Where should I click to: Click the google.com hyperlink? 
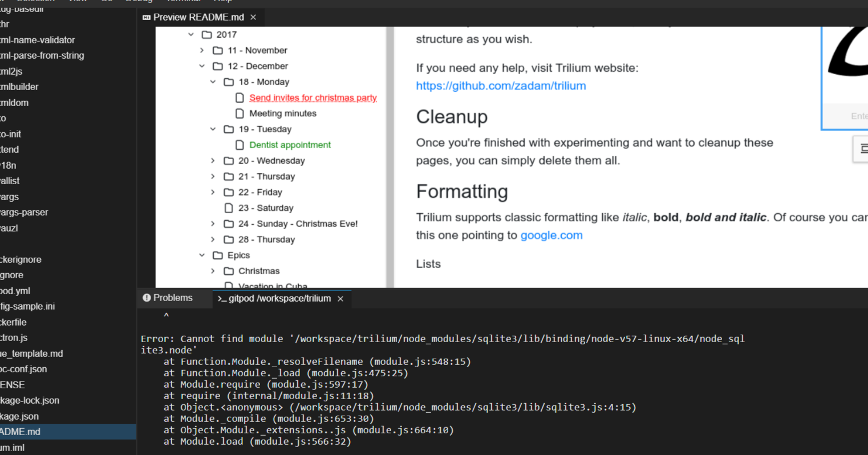[x=551, y=235]
